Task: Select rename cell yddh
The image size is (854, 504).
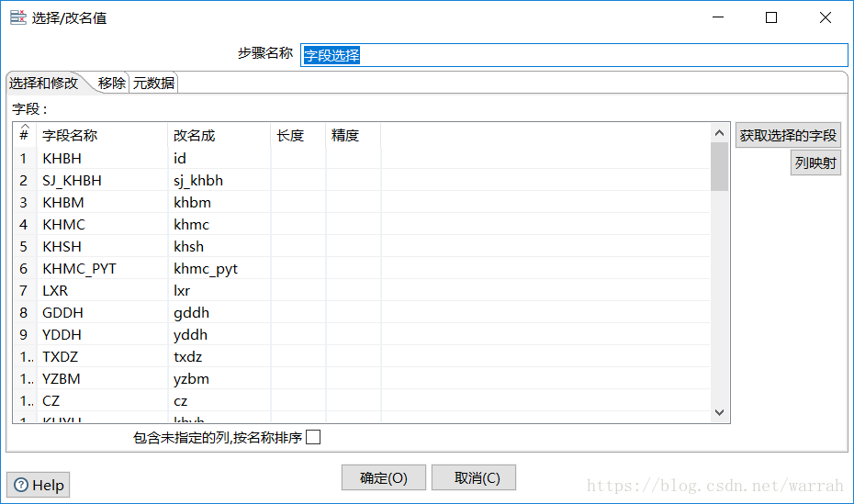Action: pyautogui.click(x=219, y=334)
